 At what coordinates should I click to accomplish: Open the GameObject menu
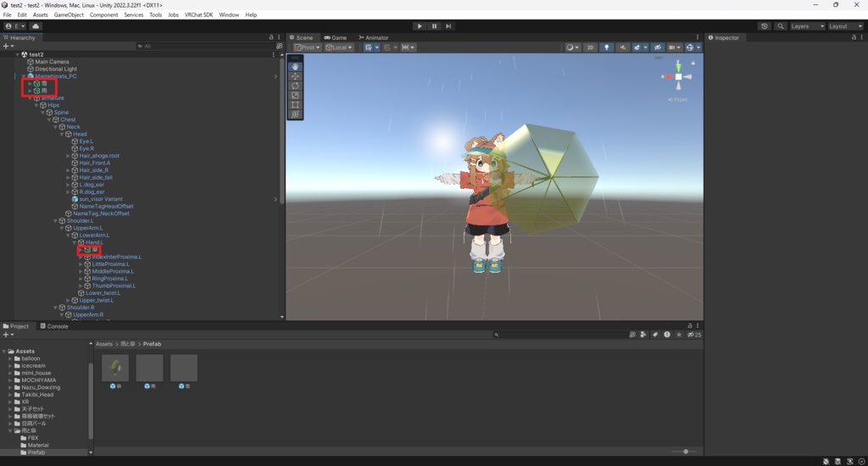pos(69,15)
